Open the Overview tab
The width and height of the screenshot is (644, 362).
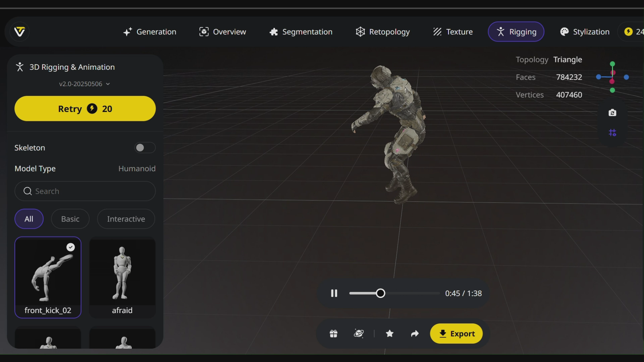coord(223,32)
